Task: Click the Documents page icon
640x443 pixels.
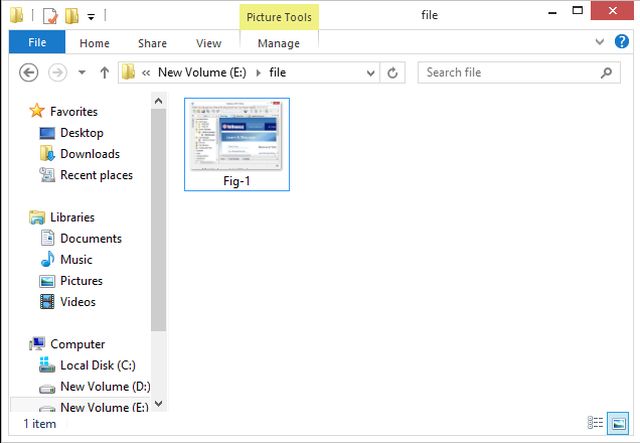Action: pos(47,238)
